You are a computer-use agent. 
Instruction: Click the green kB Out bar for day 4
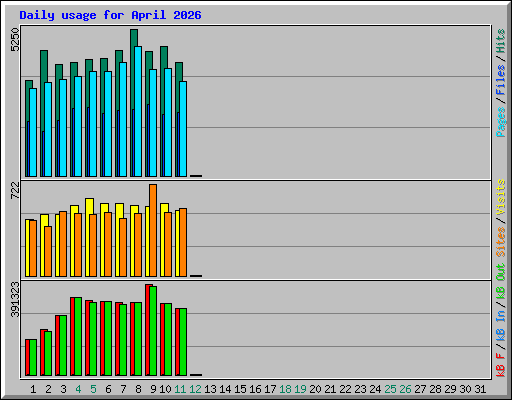click(78, 336)
